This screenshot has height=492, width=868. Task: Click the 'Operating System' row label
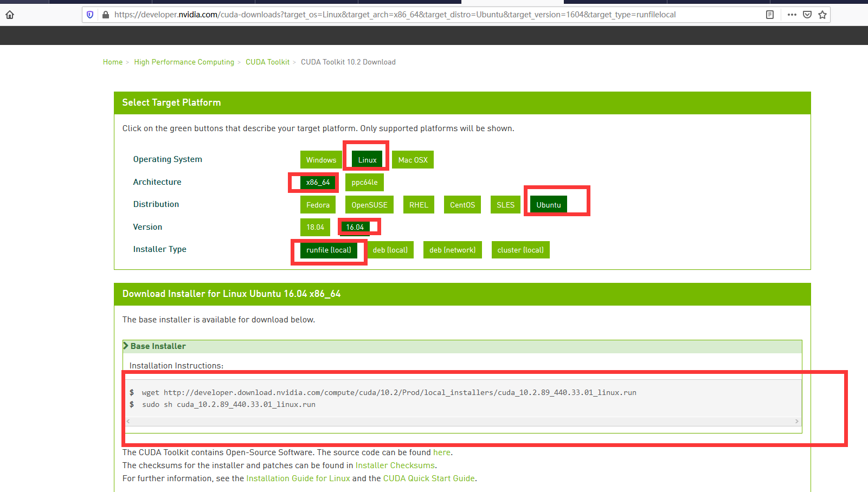click(x=168, y=159)
